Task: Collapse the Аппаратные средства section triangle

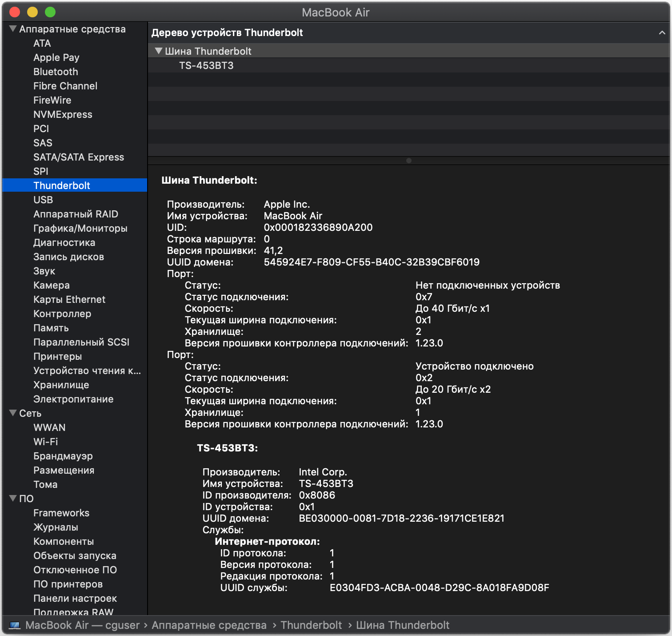Action: point(13,29)
